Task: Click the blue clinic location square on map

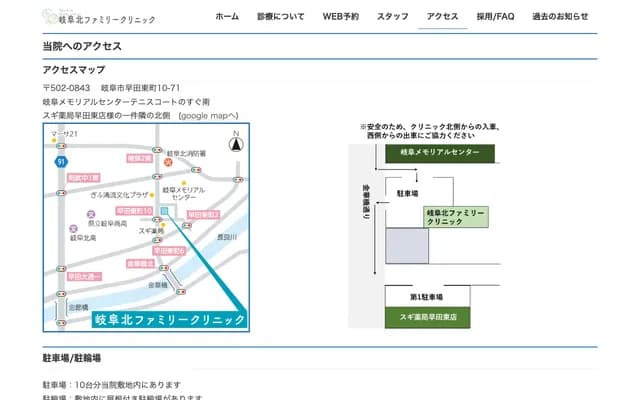Action: click(164, 211)
